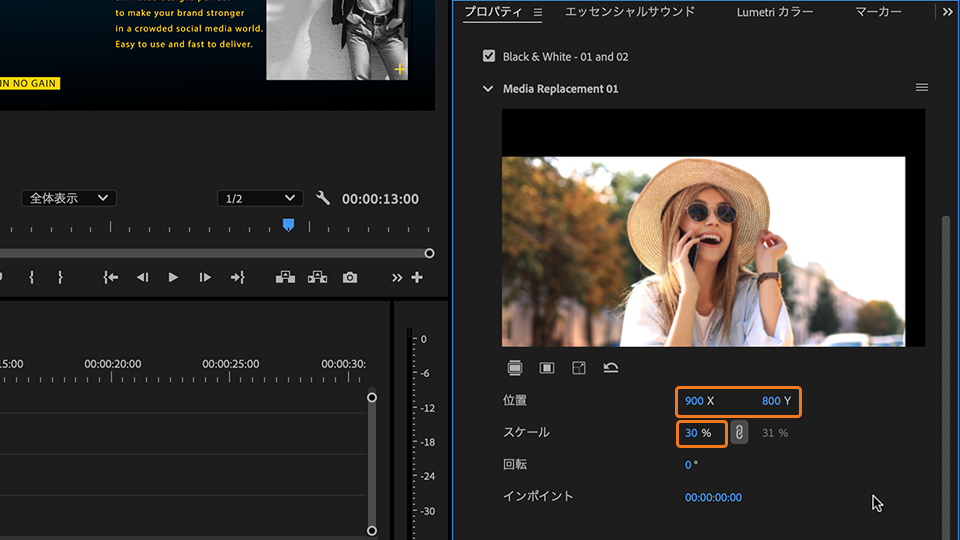Collapse the Media Replacement 01 section
Viewport: 960px width, 540px height.
(x=488, y=89)
